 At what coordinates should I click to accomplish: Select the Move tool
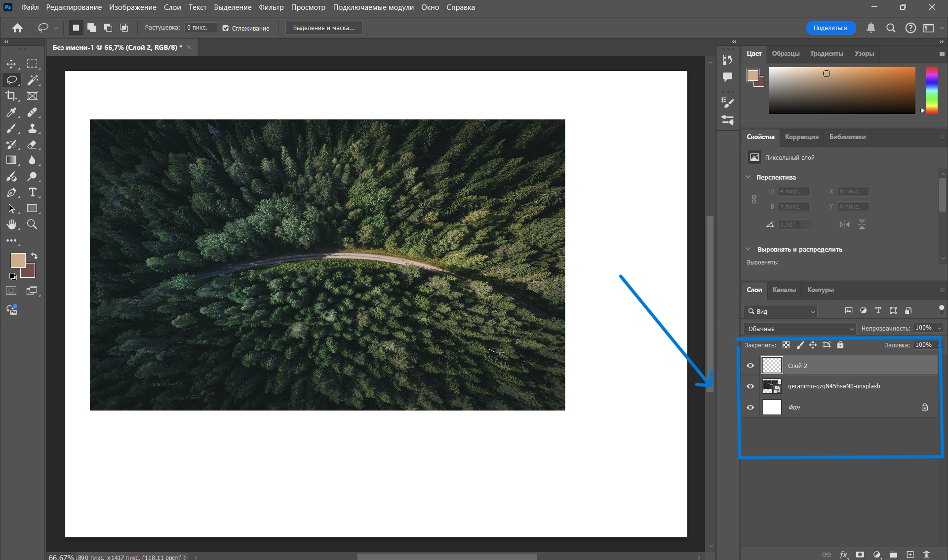click(11, 64)
